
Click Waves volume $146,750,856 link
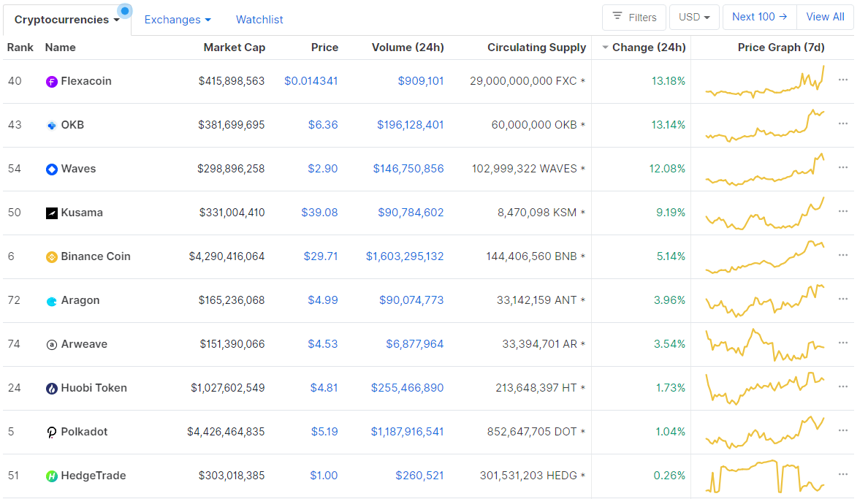[x=408, y=169]
